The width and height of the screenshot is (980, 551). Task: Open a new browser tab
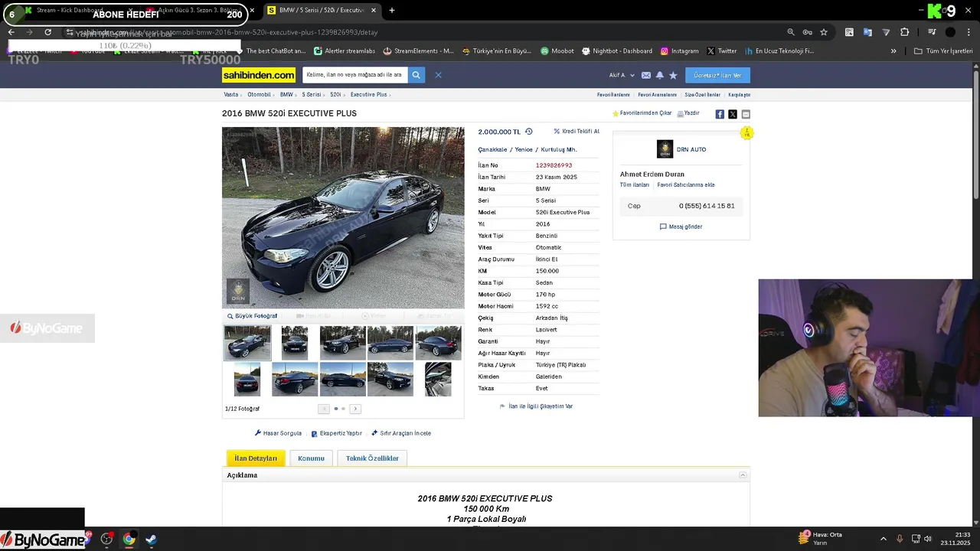click(x=392, y=10)
